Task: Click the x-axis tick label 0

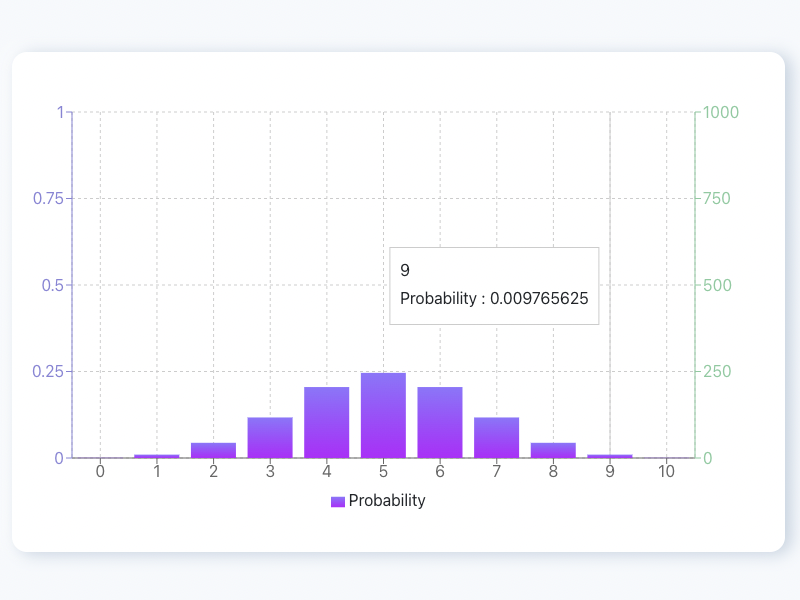Action: [x=100, y=471]
